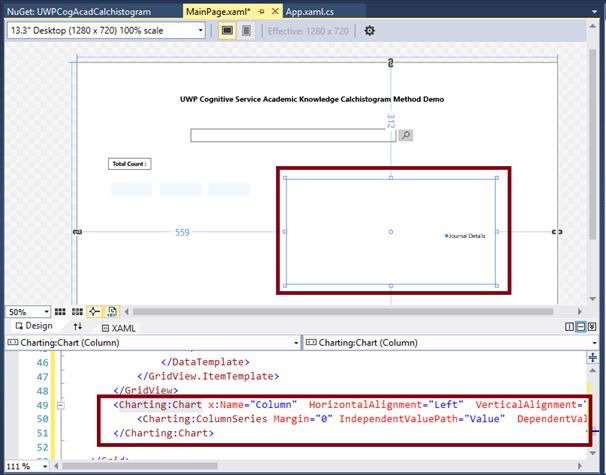Screen dimensions: 606x475
Task: Select the MainPage.xaml* document tab
Action: [x=218, y=12]
